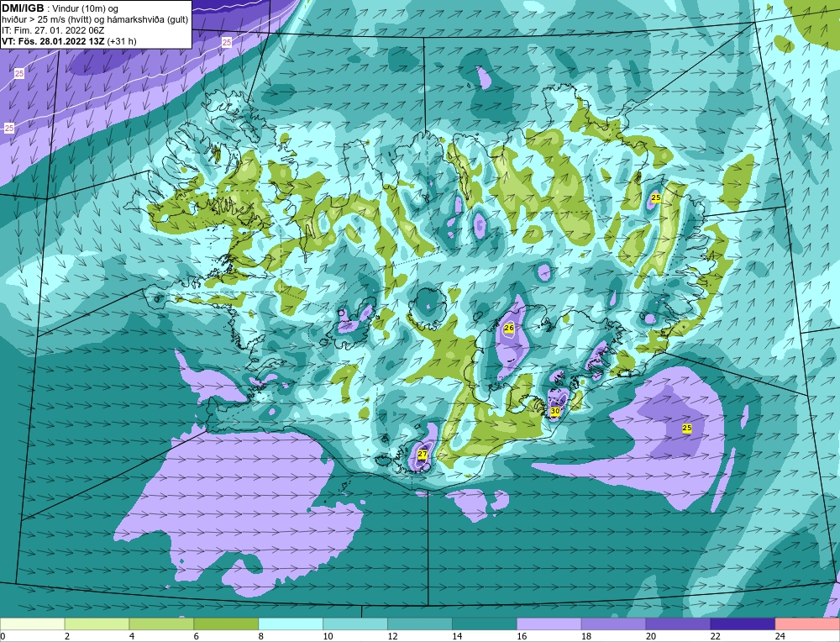Click the legend scale value 20
This screenshot has width=840, height=642.
(651, 637)
